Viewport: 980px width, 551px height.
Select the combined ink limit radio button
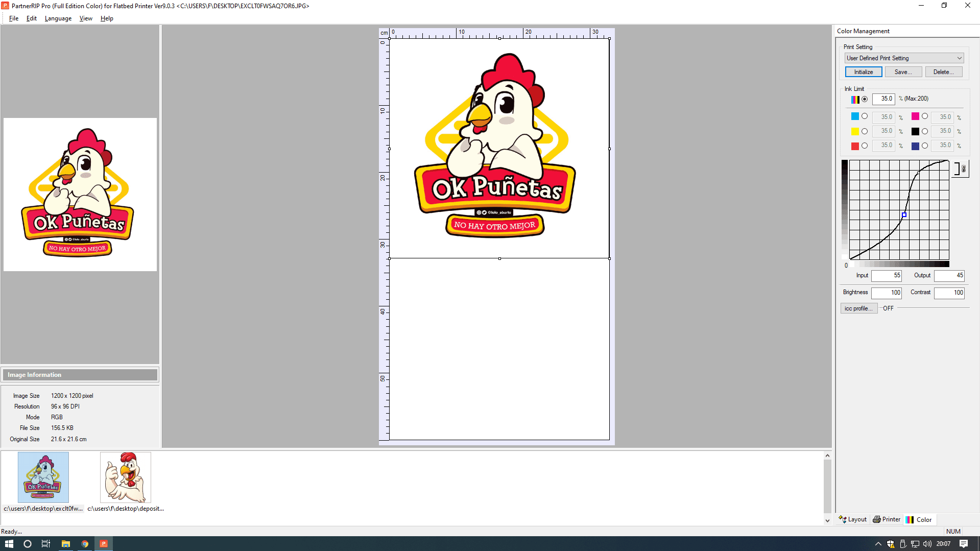(865, 99)
